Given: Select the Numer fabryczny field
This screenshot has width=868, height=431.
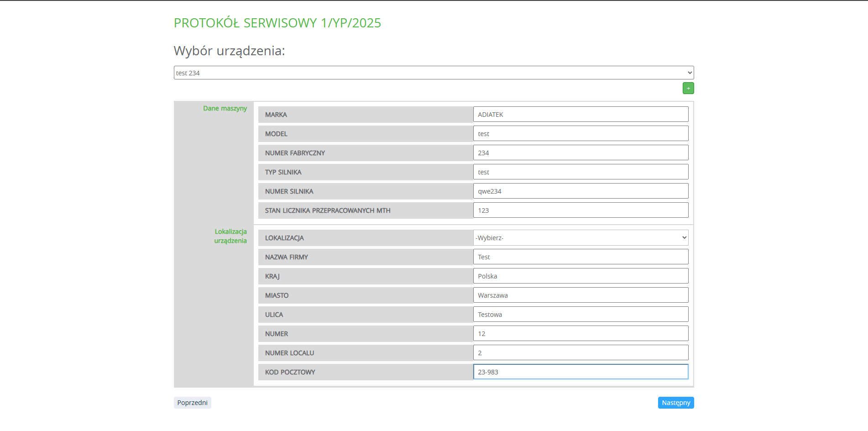Looking at the screenshot, I should click(580, 153).
